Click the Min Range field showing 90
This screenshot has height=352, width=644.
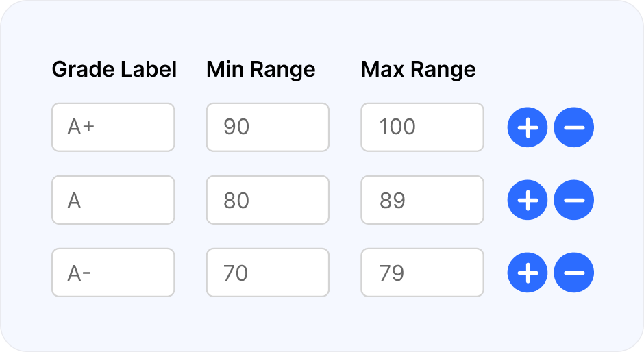click(268, 127)
